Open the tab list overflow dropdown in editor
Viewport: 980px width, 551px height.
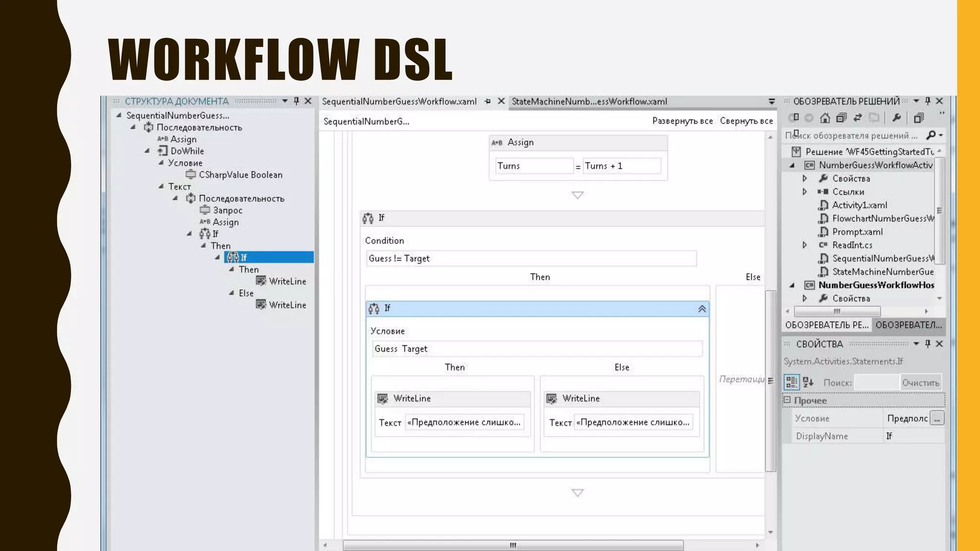click(x=771, y=101)
